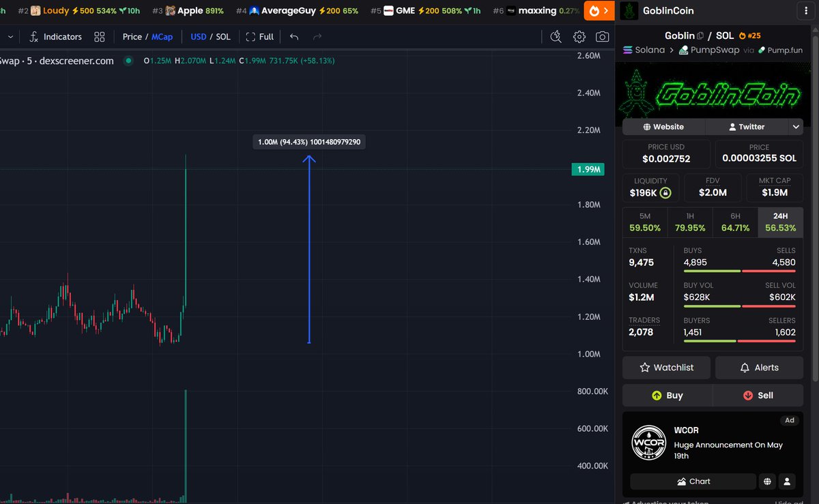Open the Alerts button
The height and width of the screenshot is (504, 819).
click(759, 368)
